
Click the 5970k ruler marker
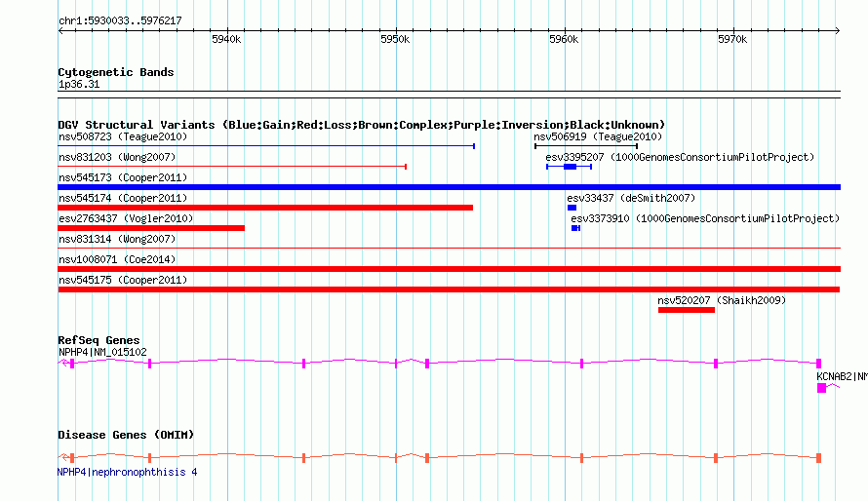pyautogui.click(x=733, y=39)
